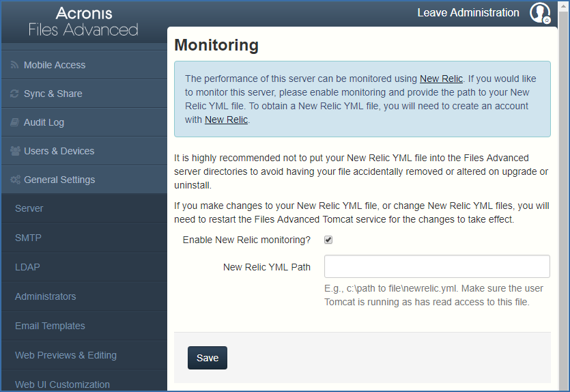Select the SMTP settings item
The width and height of the screenshot is (570, 392).
pos(85,238)
